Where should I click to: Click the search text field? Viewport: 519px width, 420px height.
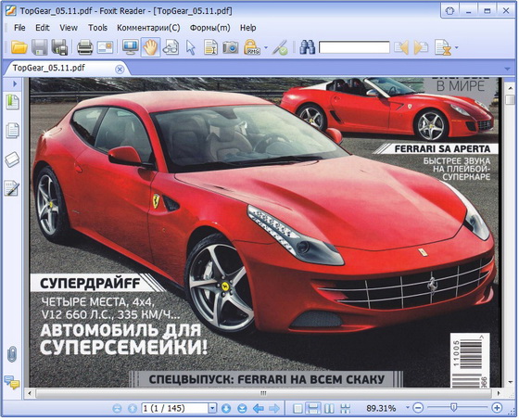(354, 47)
